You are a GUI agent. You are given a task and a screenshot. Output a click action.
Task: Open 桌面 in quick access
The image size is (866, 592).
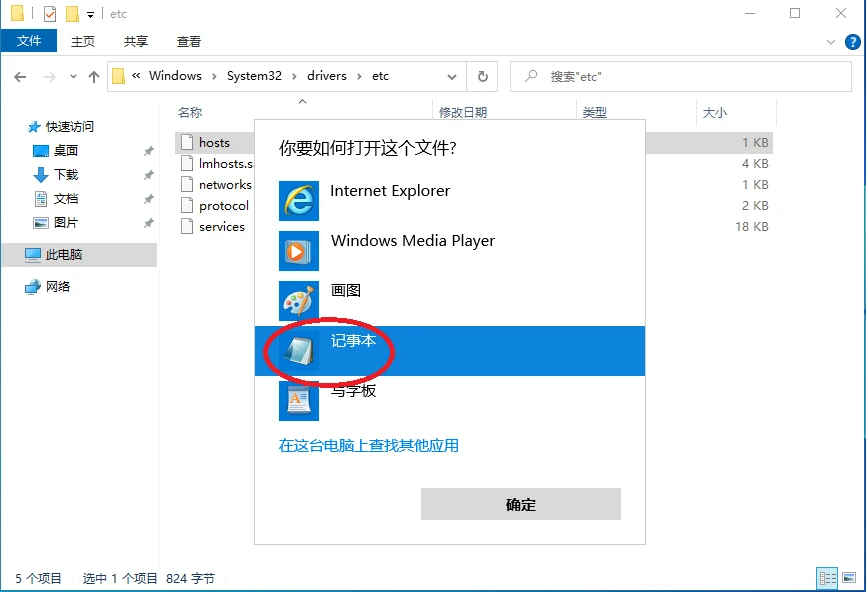point(65,150)
